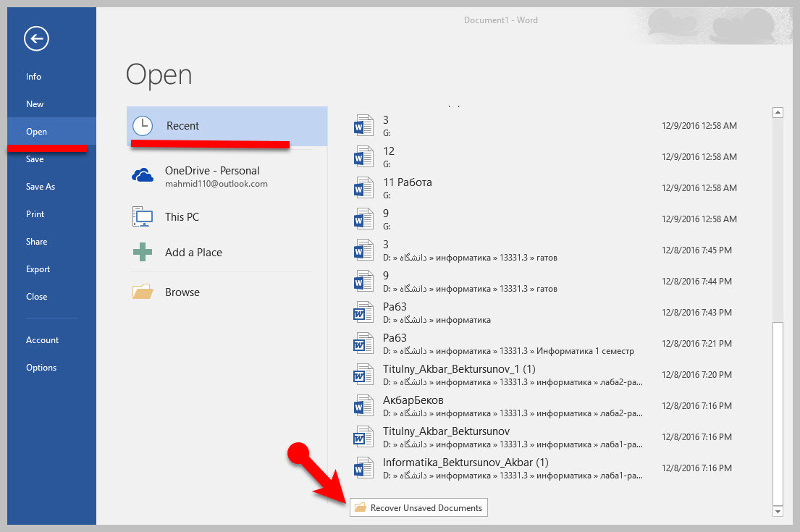Viewport: 800px width, 532px height.
Task: Click Word icon beside 11 Работа
Action: 363,187
